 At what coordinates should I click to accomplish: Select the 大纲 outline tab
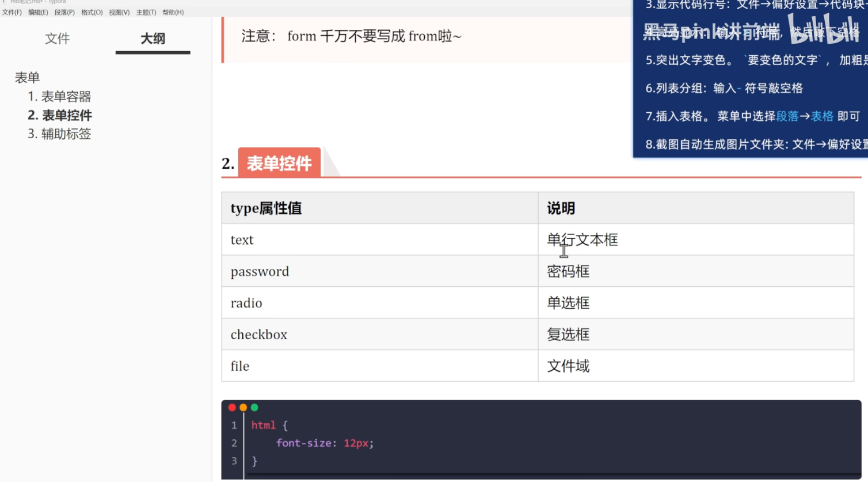(153, 39)
